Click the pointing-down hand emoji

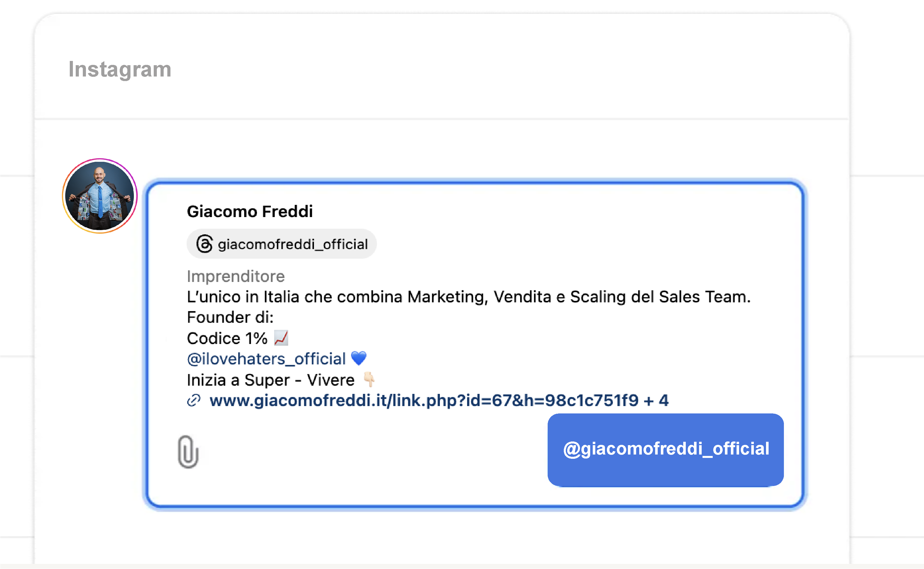[369, 379]
